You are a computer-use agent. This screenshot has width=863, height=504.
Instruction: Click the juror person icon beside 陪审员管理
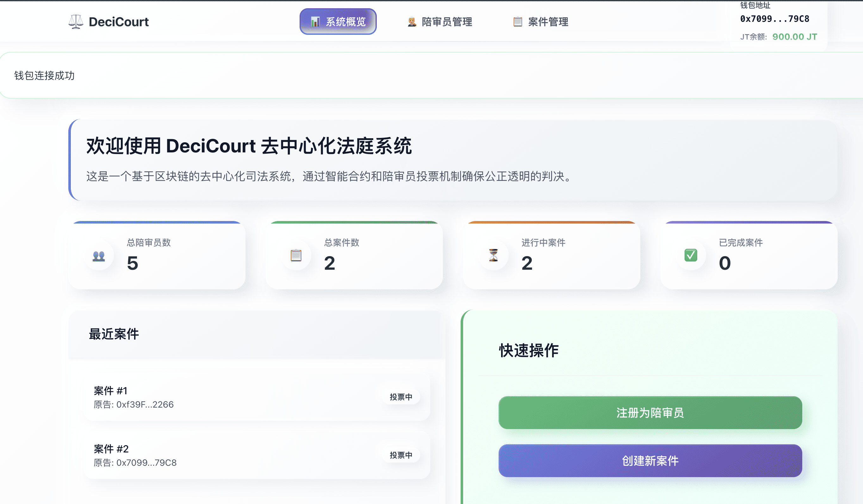coord(412,22)
